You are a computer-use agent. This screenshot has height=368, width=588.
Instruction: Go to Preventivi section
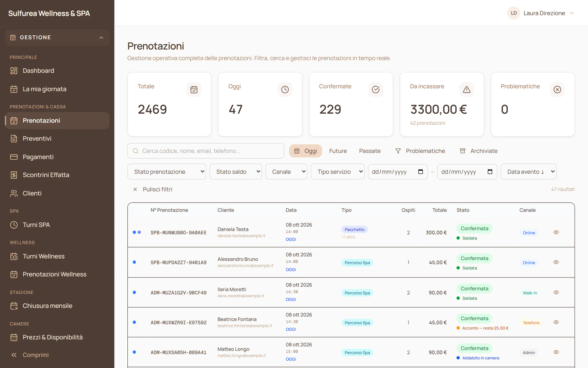tap(57, 139)
